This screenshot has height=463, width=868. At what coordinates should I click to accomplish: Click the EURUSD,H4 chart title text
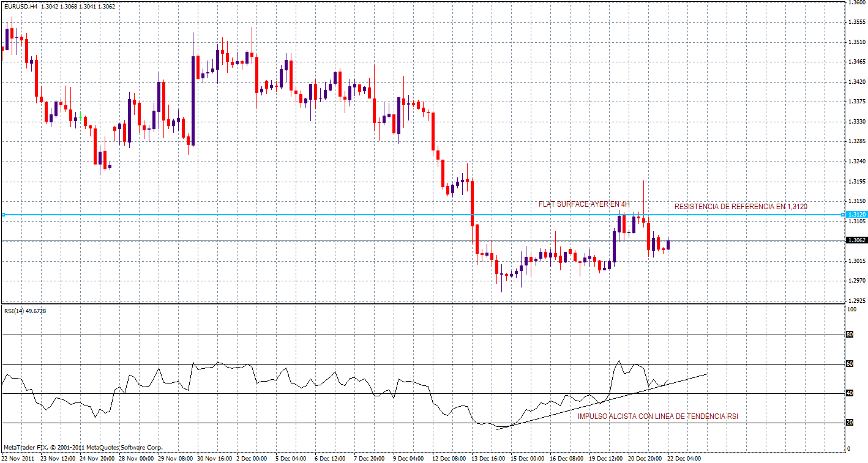coord(20,6)
